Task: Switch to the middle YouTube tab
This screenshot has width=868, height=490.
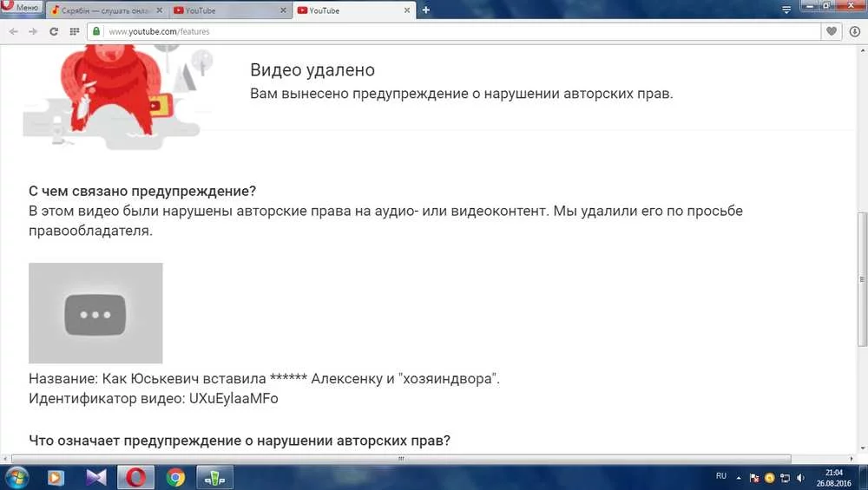Action: coord(230,10)
